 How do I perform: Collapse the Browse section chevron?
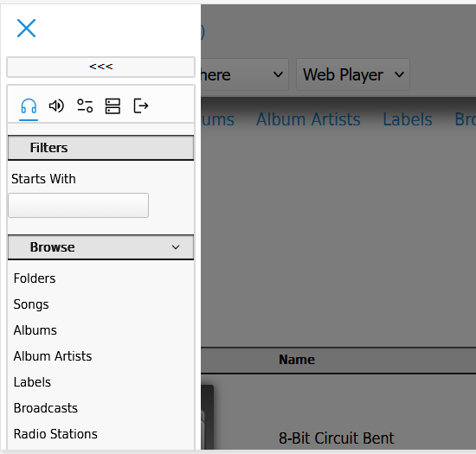click(176, 247)
